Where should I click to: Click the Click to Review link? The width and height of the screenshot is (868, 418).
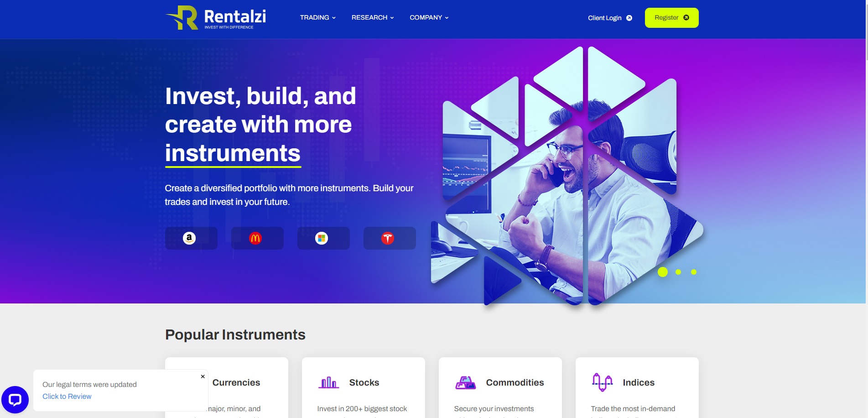click(67, 396)
